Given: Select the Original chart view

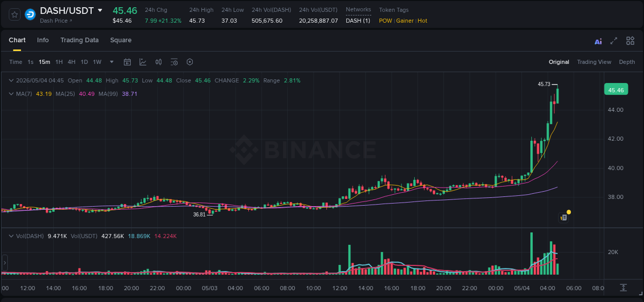Looking at the screenshot, I should coord(559,62).
